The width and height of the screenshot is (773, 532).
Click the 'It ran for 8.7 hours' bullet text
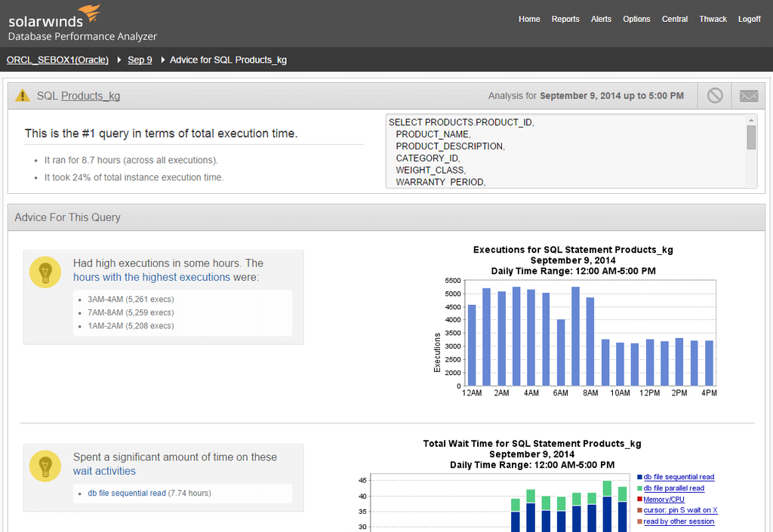click(131, 160)
